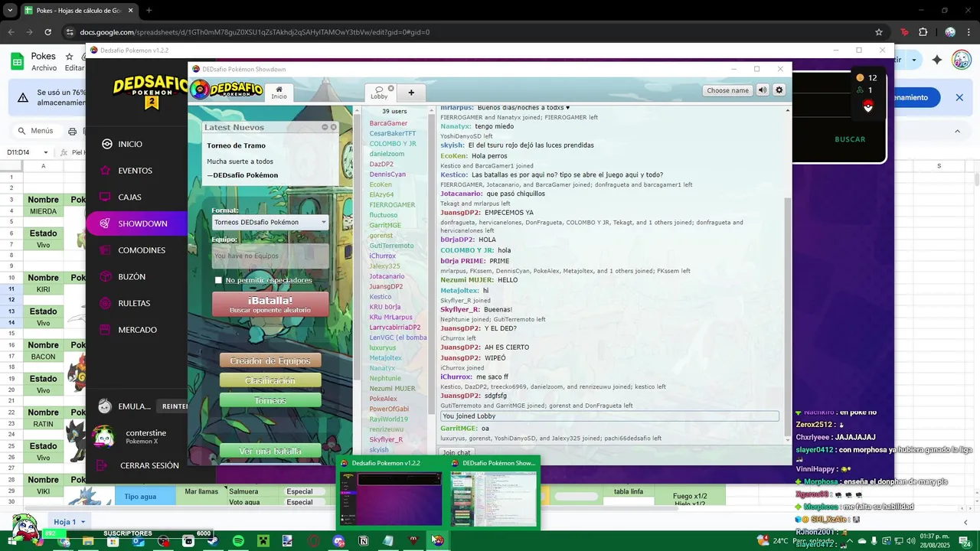Open the cell name box dropdown D11:D14
Image resolution: width=980 pixels, height=551 pixels.
coord(45,152)
